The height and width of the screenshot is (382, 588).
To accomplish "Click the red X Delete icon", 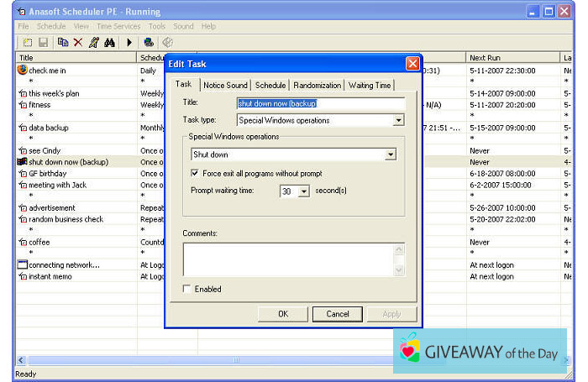I will 78,42.
